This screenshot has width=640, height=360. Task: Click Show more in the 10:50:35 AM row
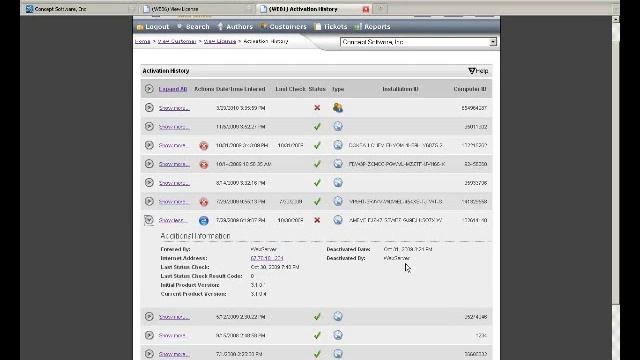174,164
